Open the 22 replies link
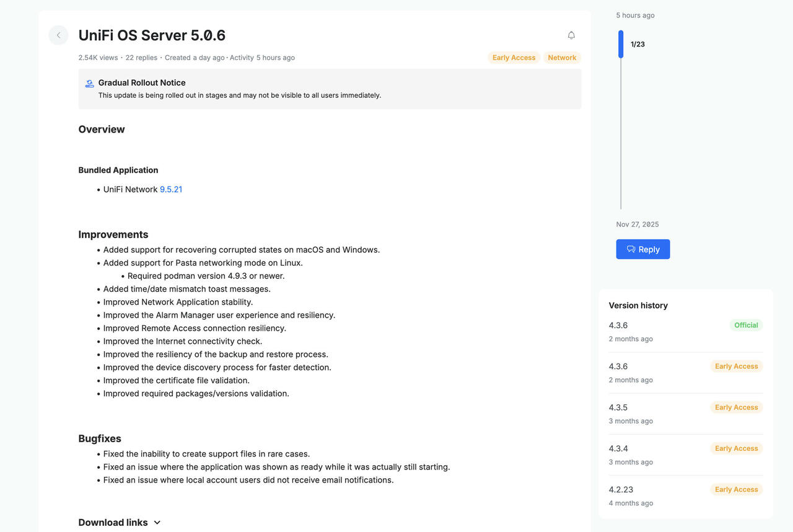 141,57
